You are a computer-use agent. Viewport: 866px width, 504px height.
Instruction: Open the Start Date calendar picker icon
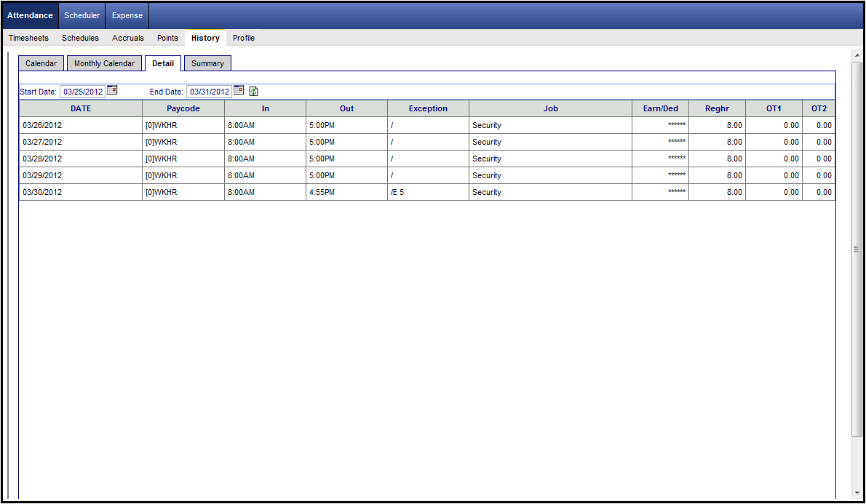tap(112, 91)
